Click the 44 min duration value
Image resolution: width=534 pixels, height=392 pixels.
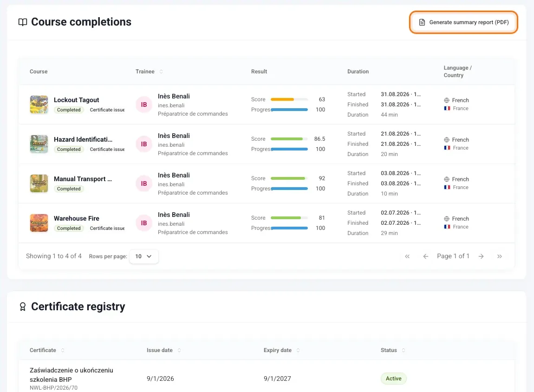389,115
